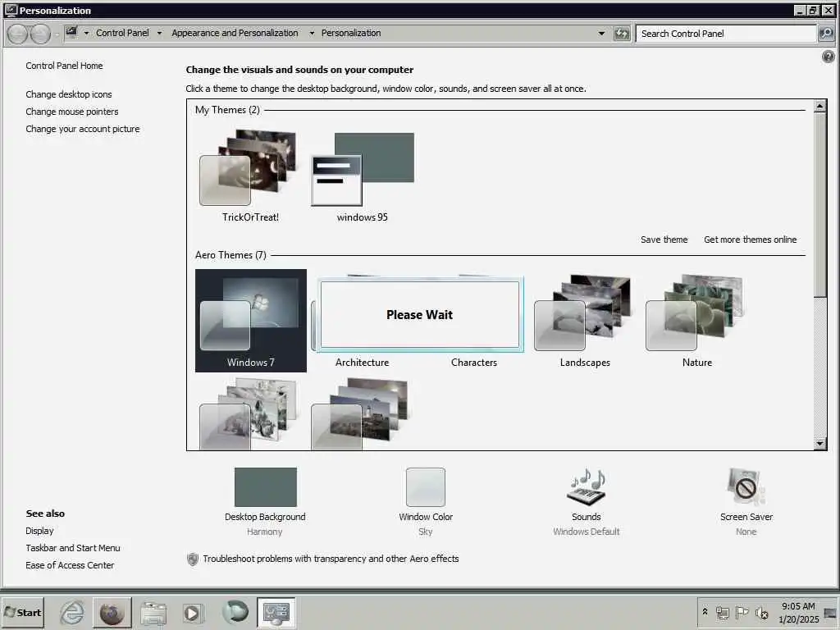Image resolution: width=840 pixels, height=630 pixels.
Task: Click the search magnifier icon
Action: 826,33
